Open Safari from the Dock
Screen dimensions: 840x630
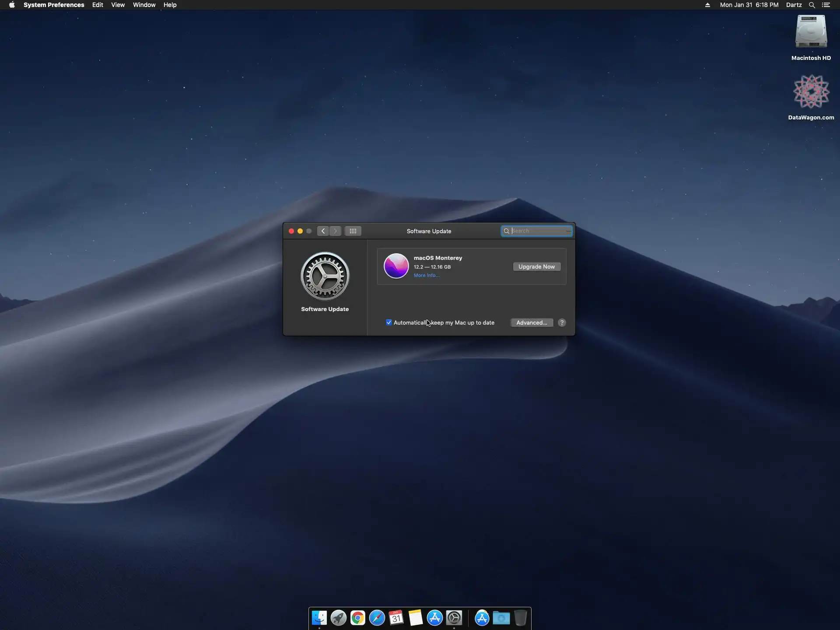pyautogui.click(x=377, y=618)
